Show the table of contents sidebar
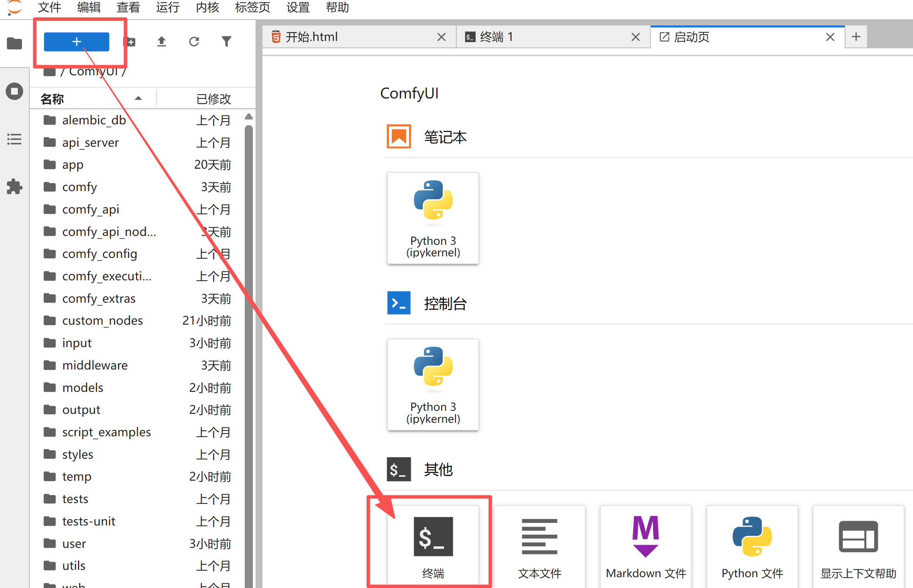Screen dimensions: 913x588 [14, 139]
